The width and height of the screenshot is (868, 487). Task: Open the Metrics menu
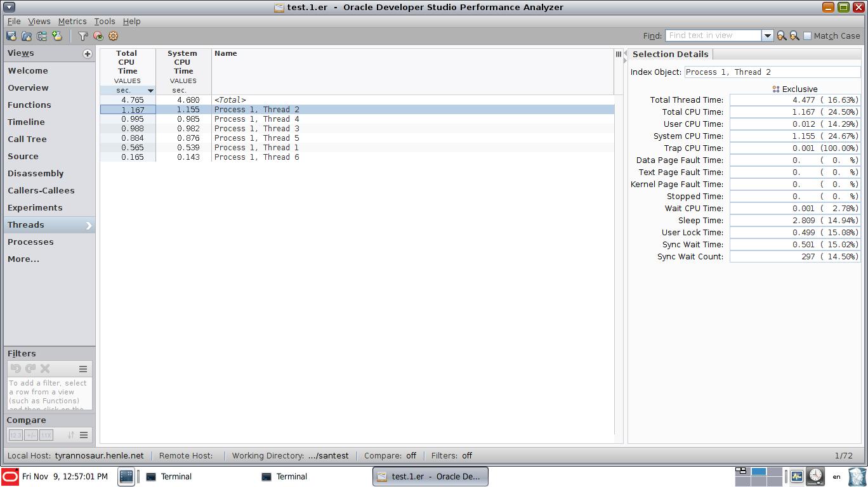72,21
